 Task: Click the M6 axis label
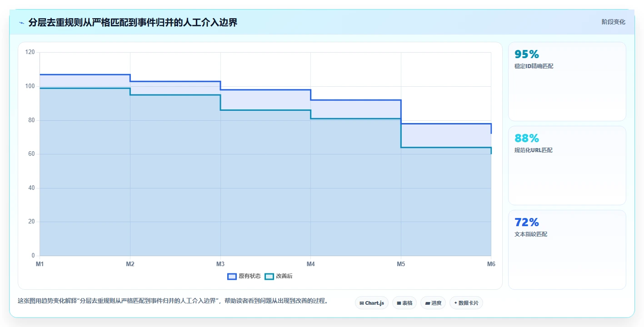coord(491,264)
